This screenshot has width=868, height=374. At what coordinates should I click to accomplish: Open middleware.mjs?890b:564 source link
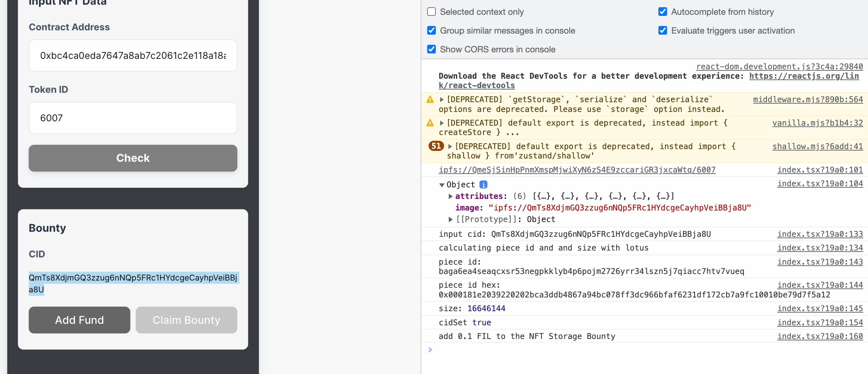point(808,99)
